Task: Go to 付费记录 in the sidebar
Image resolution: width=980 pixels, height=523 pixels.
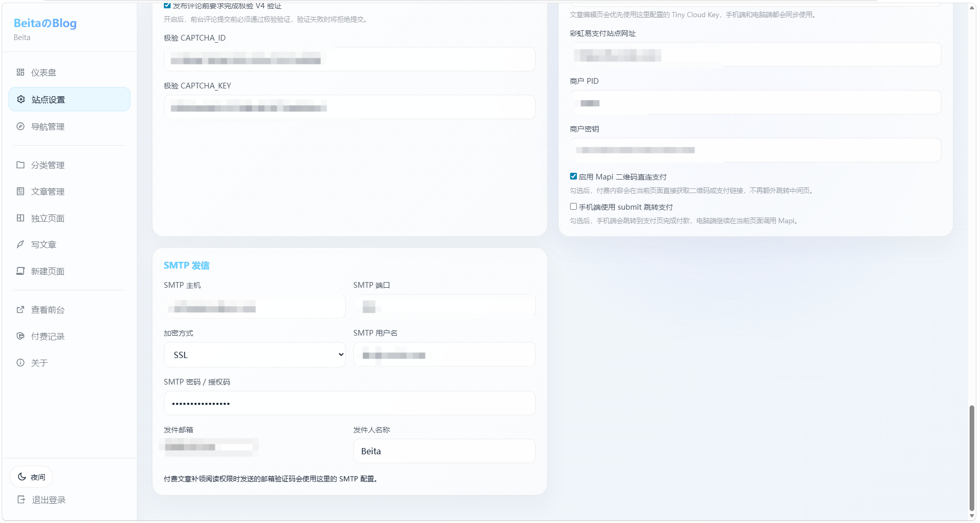Action: pyautogui.click(x=48, y=337)
